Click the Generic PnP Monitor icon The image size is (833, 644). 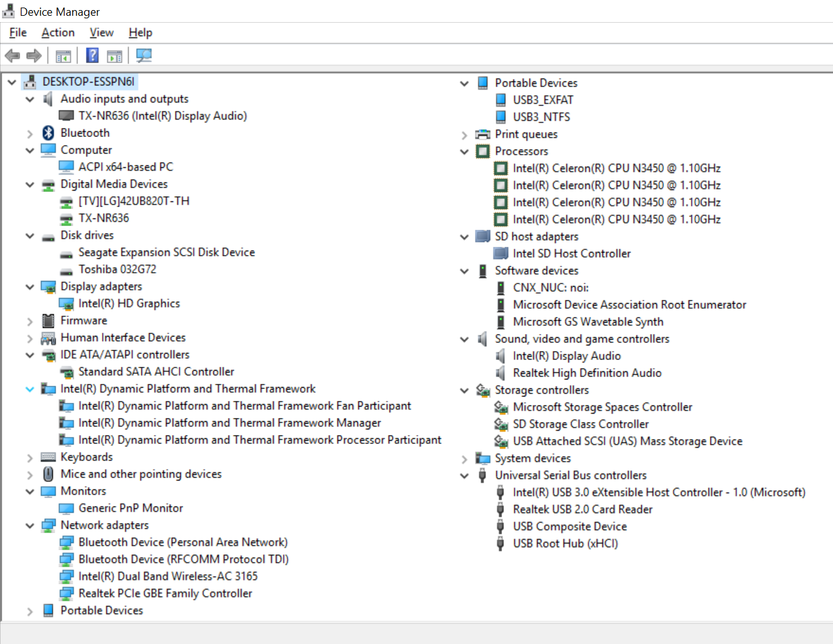[x=66, y=508]
